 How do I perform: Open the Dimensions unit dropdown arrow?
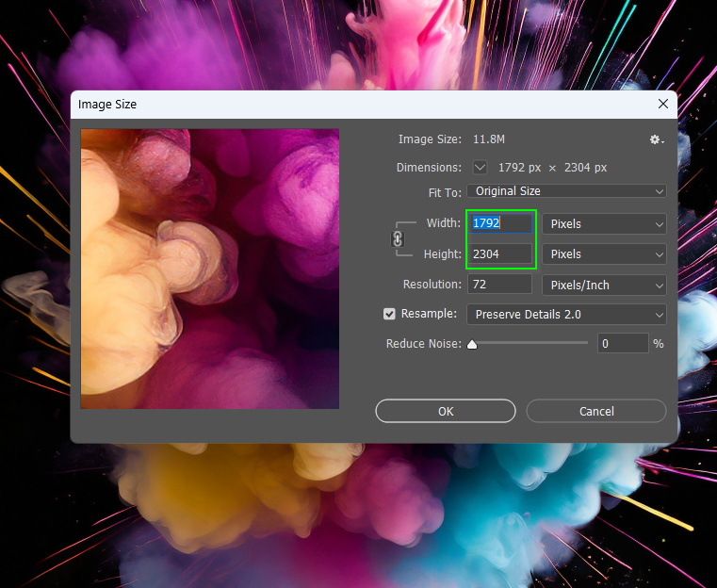coord(480,168)
